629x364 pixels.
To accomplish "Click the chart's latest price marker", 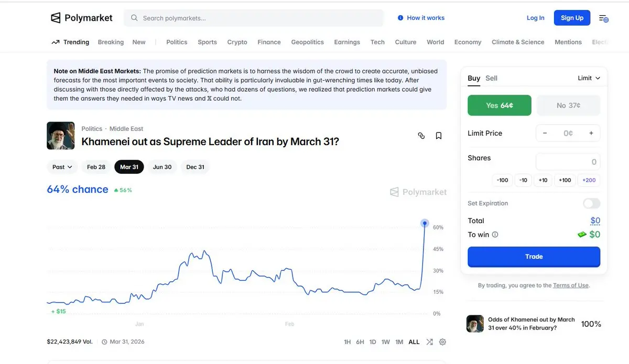I will pos(425,223).
